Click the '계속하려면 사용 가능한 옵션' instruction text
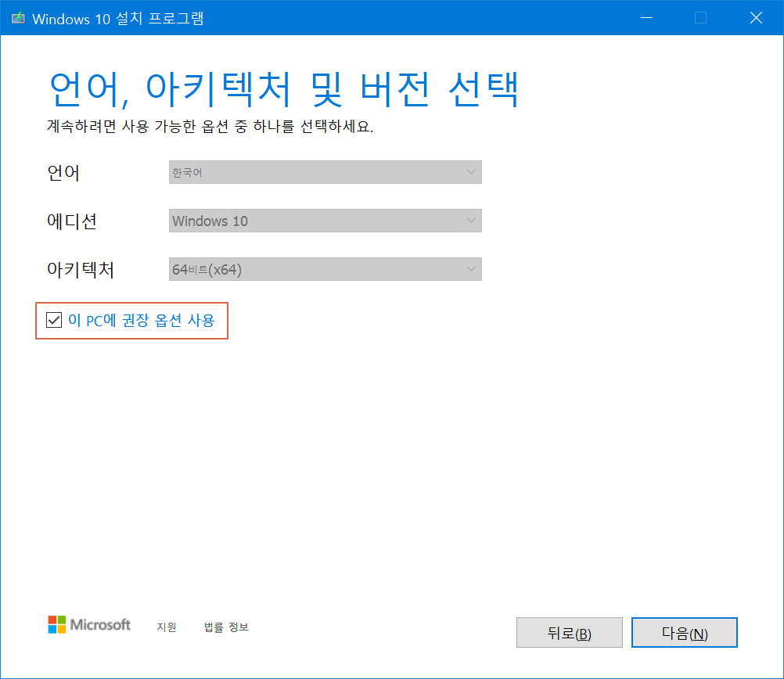The height and width of the screenshot is (679, 784). point(210,126)
